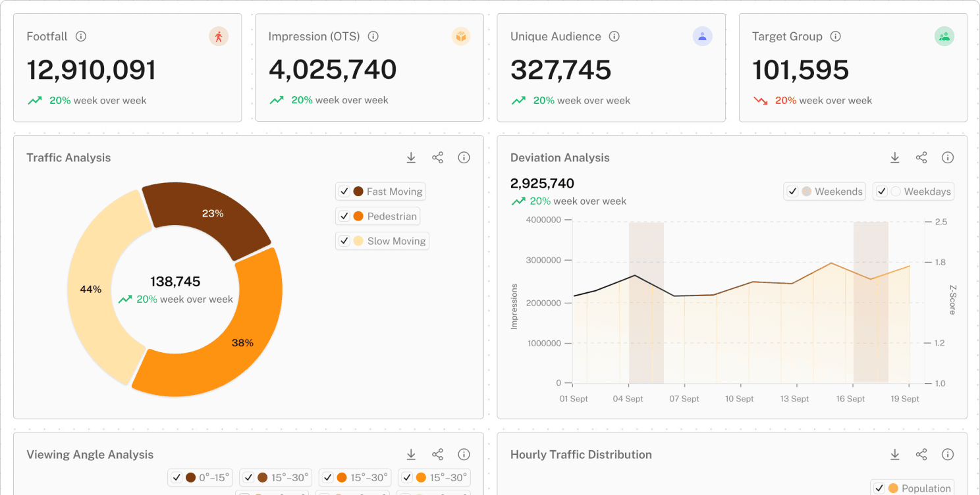Toggle the Pedestrian legend checkbox

click(344, 217)
